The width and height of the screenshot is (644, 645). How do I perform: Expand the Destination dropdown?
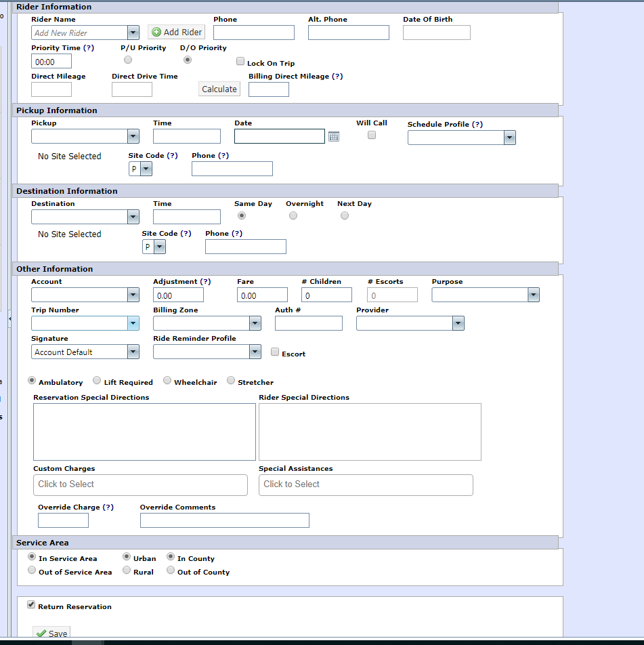133,217
